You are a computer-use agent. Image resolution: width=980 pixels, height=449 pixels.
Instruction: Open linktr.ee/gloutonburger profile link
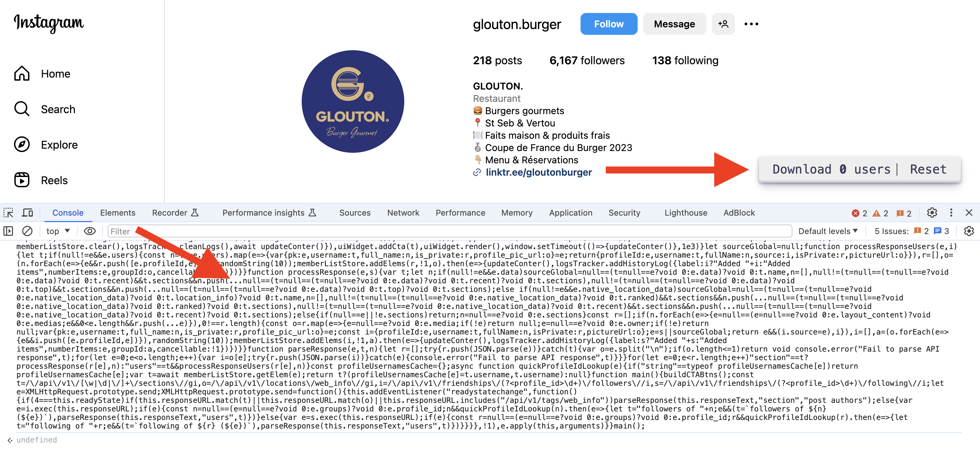tap(537, 172)
